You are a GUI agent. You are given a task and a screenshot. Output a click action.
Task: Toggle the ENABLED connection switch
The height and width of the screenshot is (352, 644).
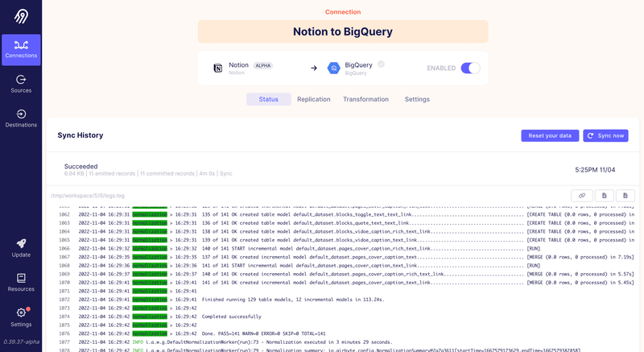click(470, 68)
